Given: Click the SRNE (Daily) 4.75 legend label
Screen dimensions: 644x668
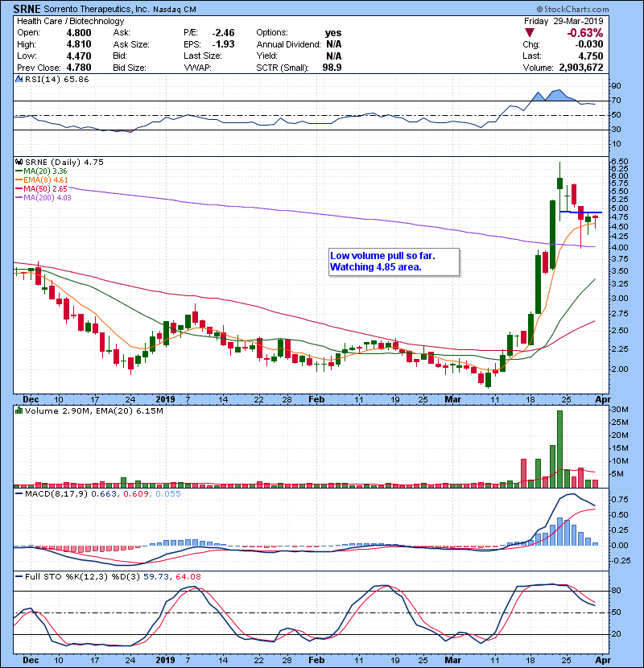Looking at the screenshot, I should [64, 162].
